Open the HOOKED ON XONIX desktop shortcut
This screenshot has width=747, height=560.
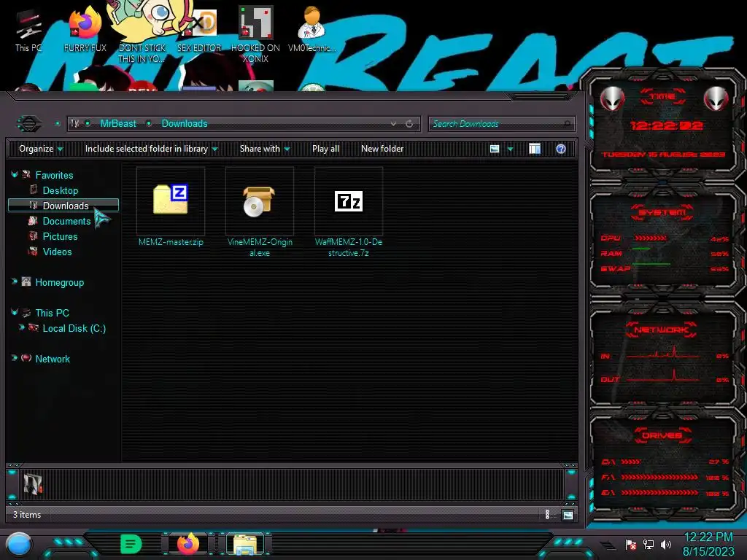point(255,34)
